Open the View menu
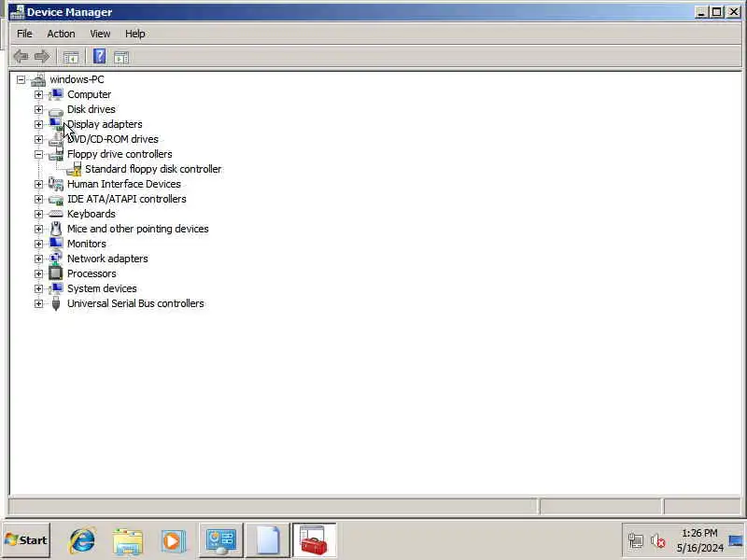Viewport: 747px width, 560px height. point(100,34)
